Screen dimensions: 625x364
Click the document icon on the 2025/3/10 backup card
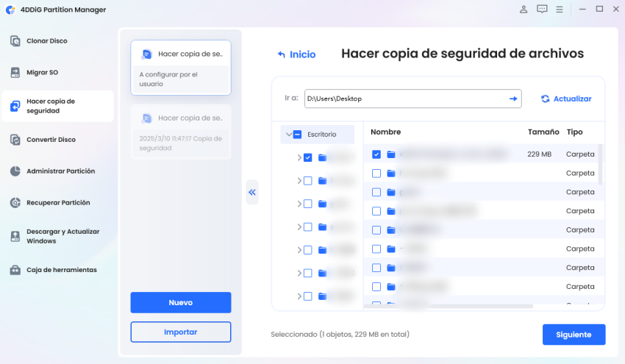[146, 118]
